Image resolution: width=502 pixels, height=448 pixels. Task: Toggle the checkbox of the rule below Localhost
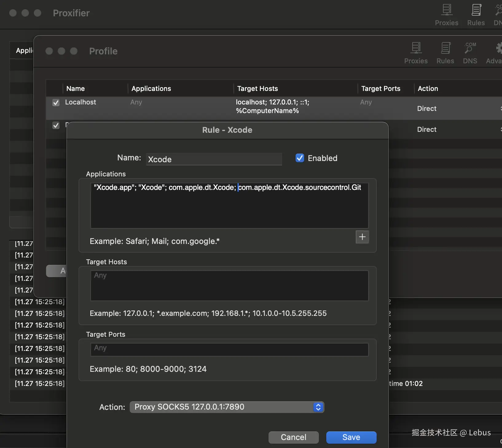coord(56,125)
